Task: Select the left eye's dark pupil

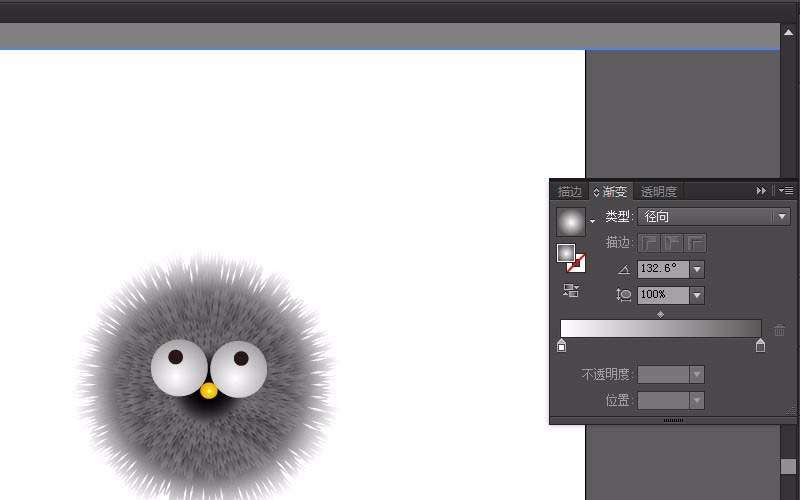Action: point(176,357)
